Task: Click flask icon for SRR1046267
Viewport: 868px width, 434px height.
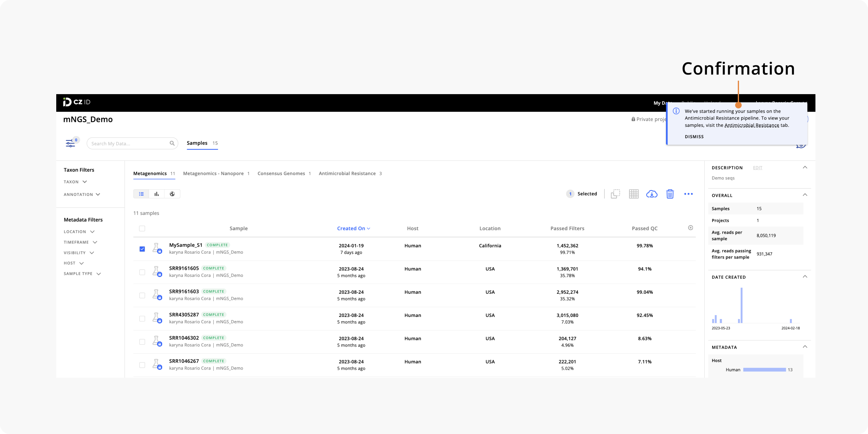Action: point(157,365)
